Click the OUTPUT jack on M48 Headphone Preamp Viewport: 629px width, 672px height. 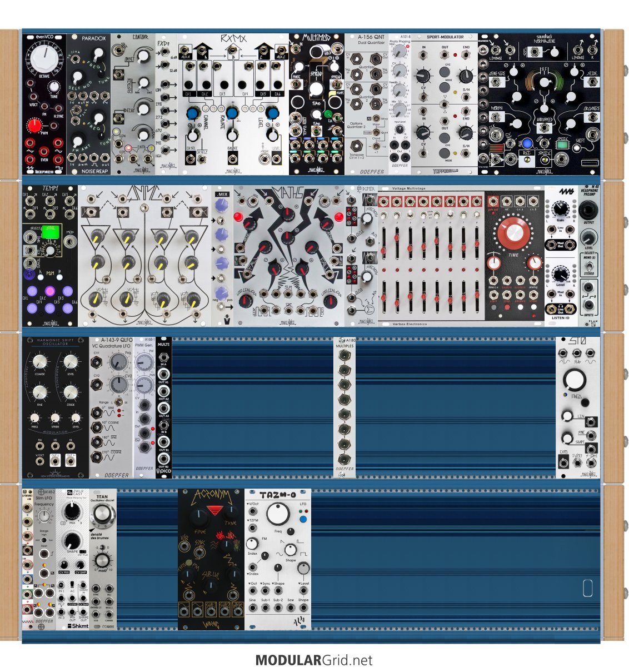(589, 211)
